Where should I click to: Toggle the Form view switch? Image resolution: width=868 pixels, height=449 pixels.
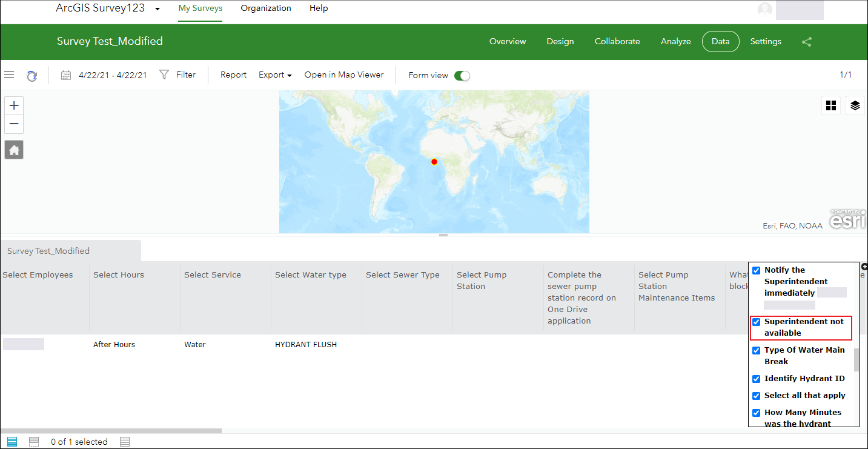pos(462,76)
